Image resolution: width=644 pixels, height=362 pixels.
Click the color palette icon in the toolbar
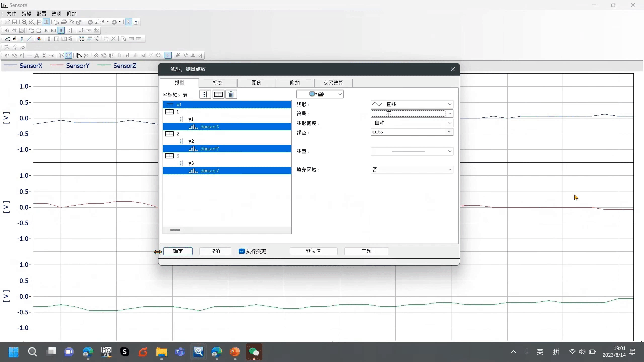pos(39,39)
